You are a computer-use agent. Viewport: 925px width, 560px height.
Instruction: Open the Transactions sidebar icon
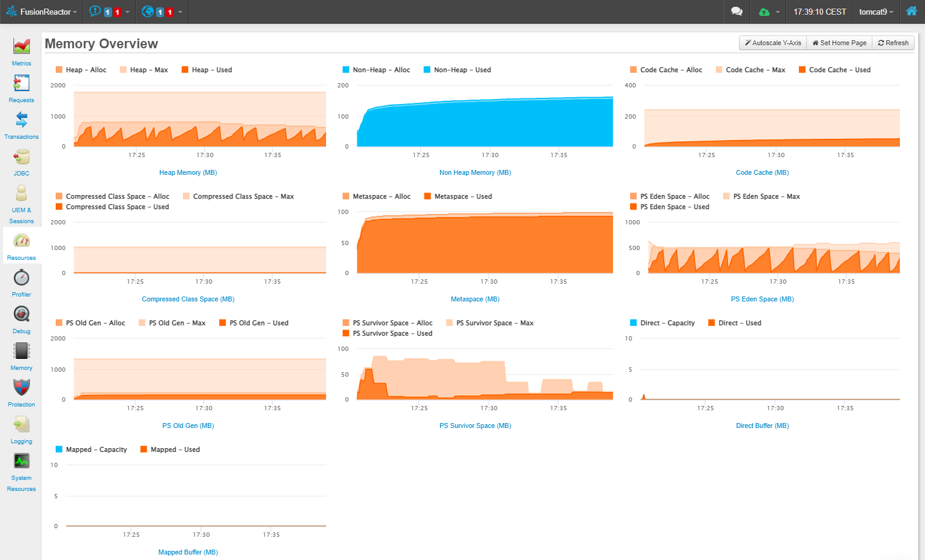(21, 119)
